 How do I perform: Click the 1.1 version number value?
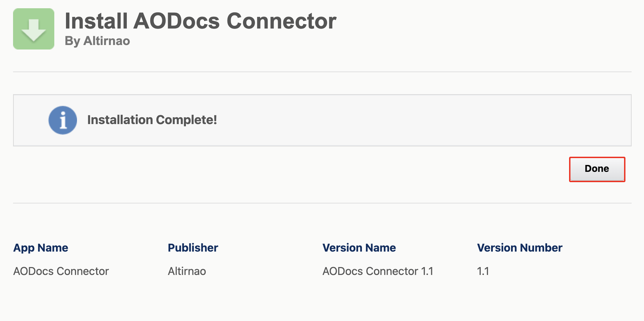[483, 271]
